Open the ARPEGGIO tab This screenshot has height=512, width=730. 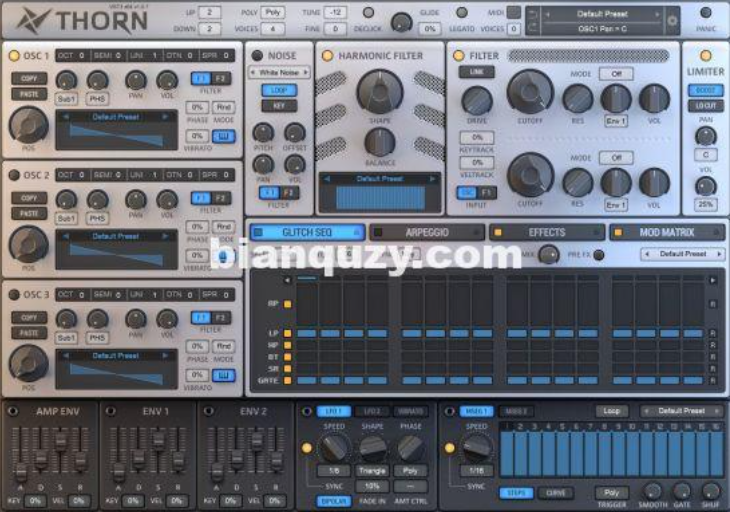click(x=427, y=232)
